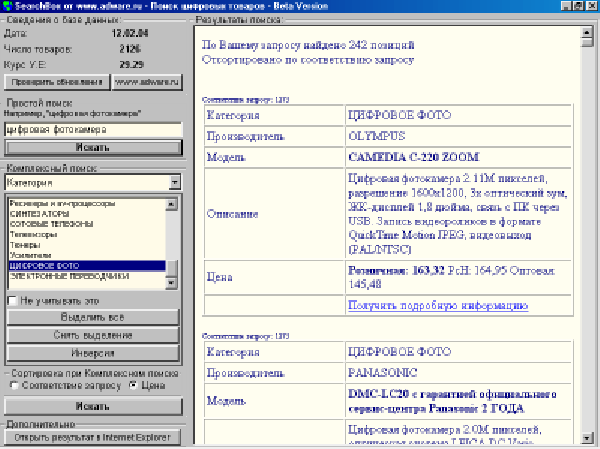Click Искать button under complex search

[93, 407]
